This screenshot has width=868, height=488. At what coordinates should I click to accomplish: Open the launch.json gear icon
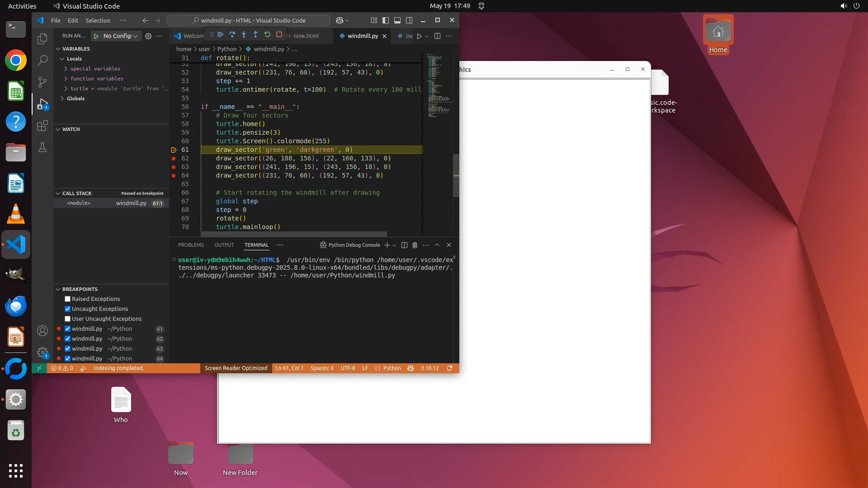[148, 36]
